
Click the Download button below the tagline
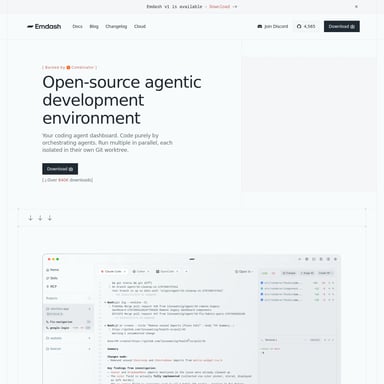click(60, 169)
